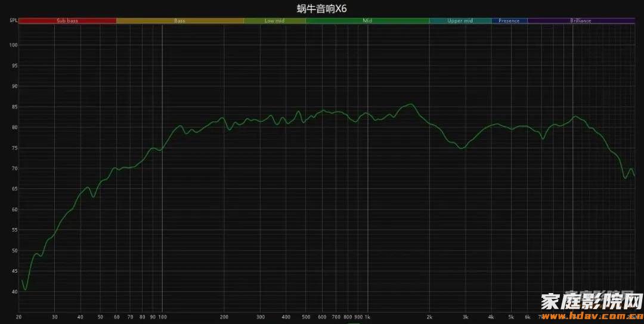Image resolution: width=644 pixels, height=324 pixels.
Task: Select the Low mid band header
Action: coord(274,21)
